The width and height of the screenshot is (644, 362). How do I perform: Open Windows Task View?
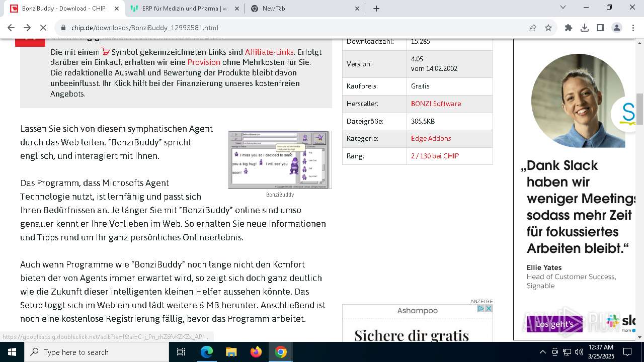181,352
